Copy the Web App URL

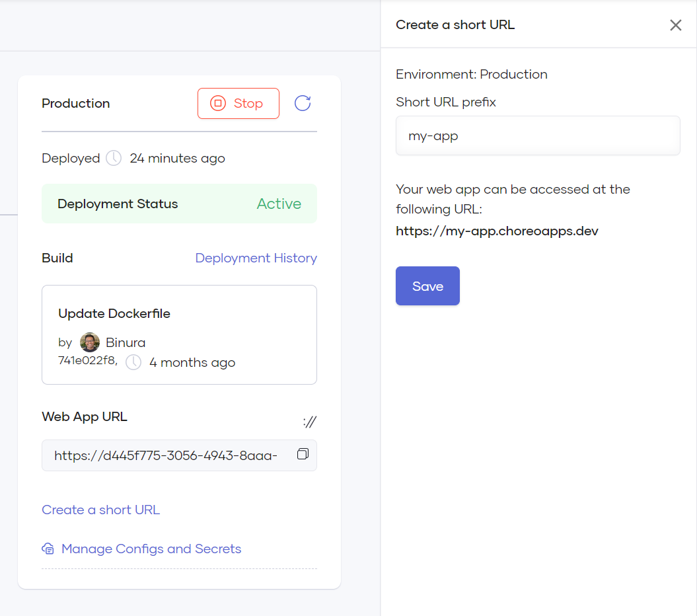(x=303, y=453)
